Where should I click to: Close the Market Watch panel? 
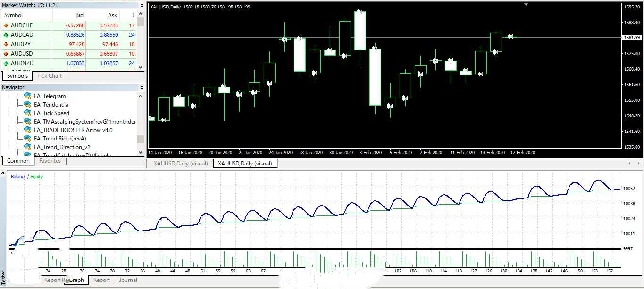(142, 5)
